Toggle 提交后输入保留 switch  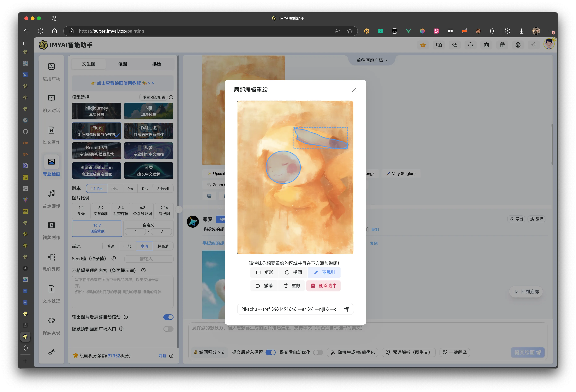pos(270,352)
